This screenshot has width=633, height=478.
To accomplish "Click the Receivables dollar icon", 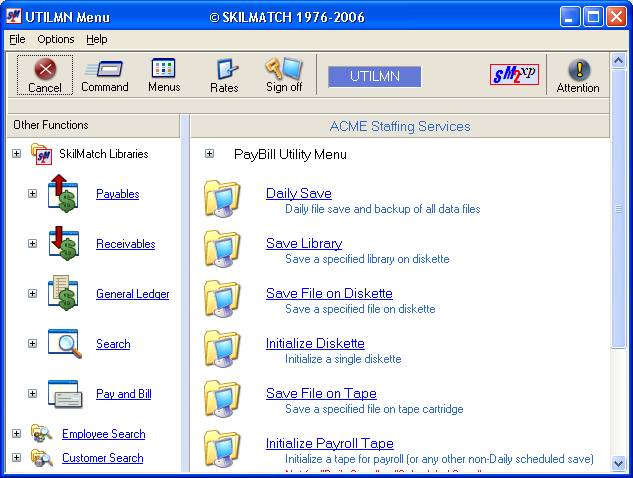I will pos(63,243).
